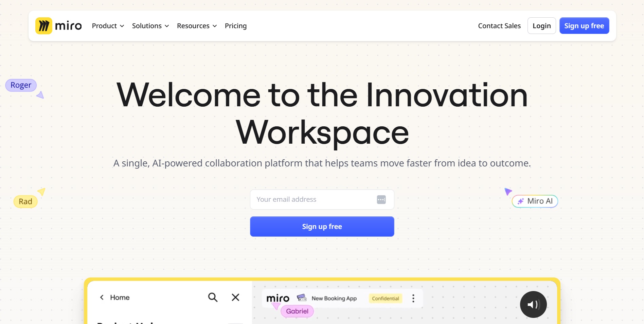Open the Pricing page
Viewport: 644px width, 324px height.
[x=236, y=26]
